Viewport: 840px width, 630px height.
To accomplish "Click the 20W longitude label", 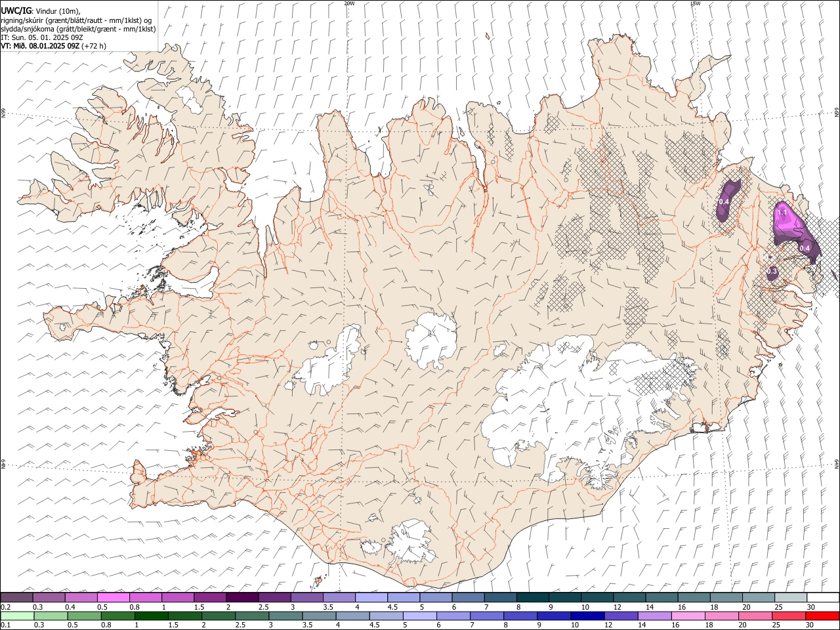I will click(x=350, y=3).
